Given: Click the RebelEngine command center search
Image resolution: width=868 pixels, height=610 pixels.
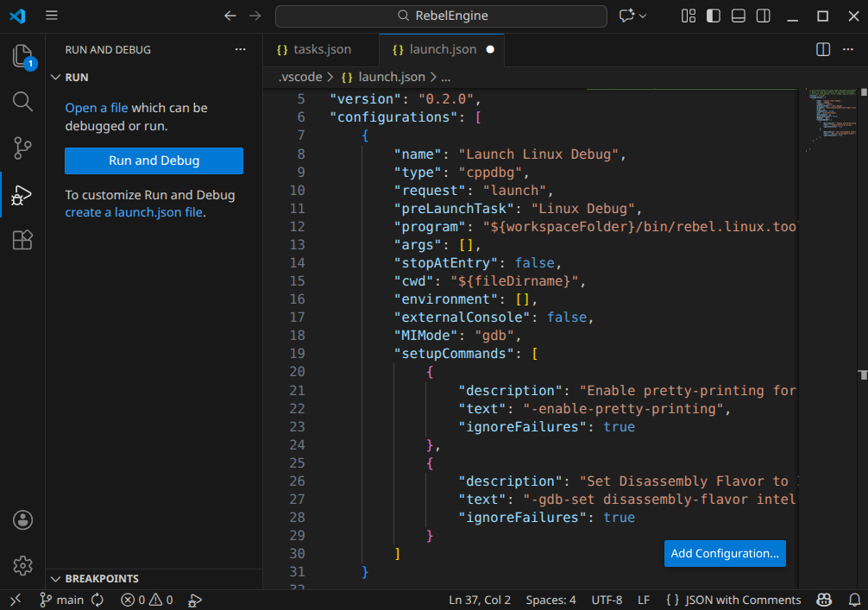Looking at the screenshot, I should coord(441,16).
